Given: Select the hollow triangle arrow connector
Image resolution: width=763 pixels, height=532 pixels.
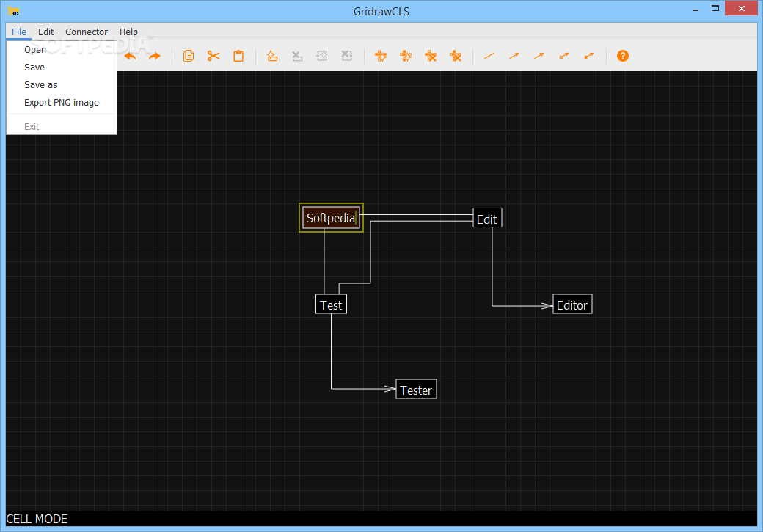Looking at the screenshot, I should (539, 56).
